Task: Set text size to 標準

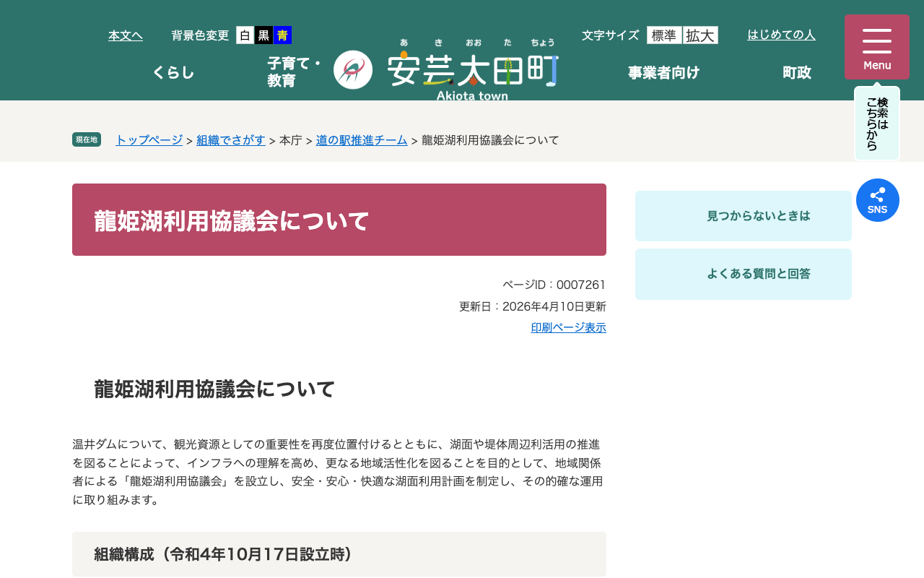Action: point(664,35)
